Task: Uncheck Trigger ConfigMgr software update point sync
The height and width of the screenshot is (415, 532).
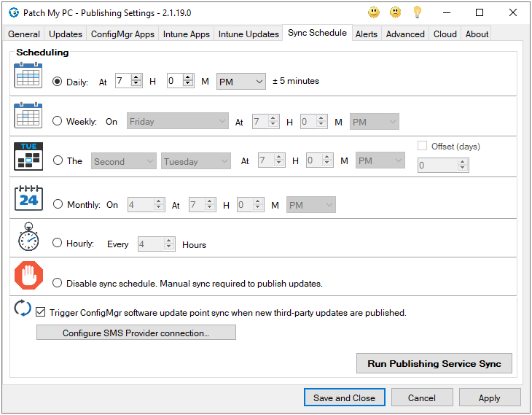Action: [x=41, y=312]
